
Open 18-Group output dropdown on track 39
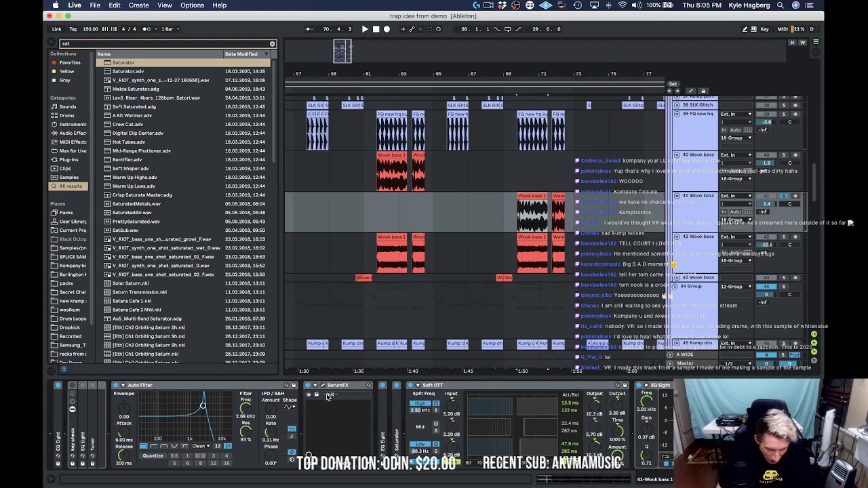(x=736, y=138)
